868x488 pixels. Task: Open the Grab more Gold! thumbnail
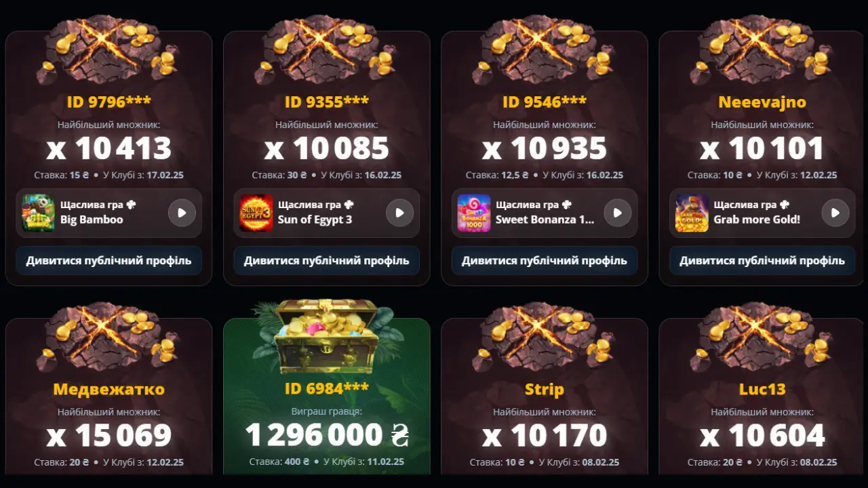692,213
